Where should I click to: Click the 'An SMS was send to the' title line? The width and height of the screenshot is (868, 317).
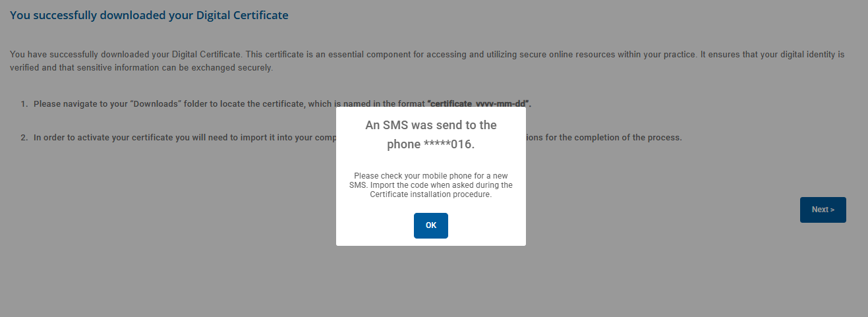(431, 125)
